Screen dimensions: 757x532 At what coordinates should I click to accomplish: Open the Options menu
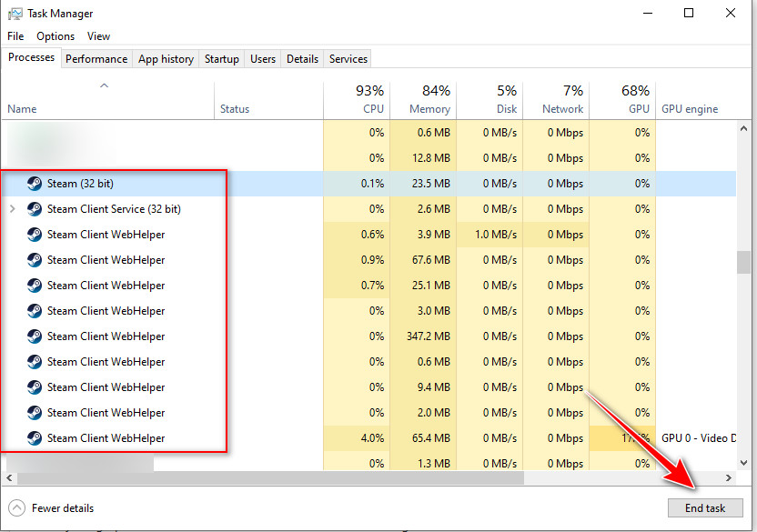pyautogui.click(x=56, y=36)
